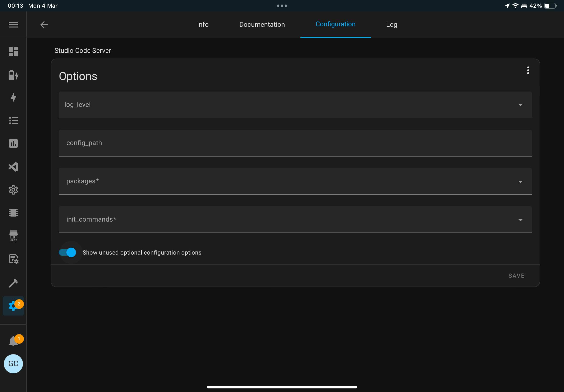Open the sidebar hamburger menu

(13, 25)
